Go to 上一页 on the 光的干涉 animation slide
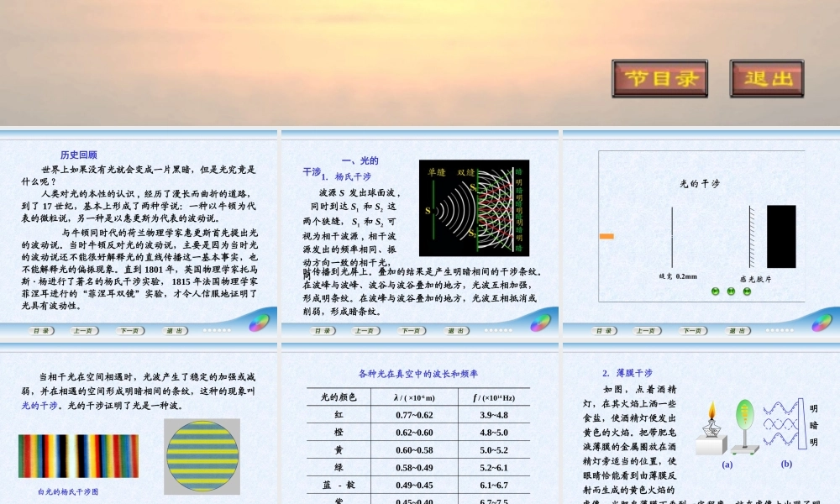Screen dimensions: 840x504 (x=646, y=330)
